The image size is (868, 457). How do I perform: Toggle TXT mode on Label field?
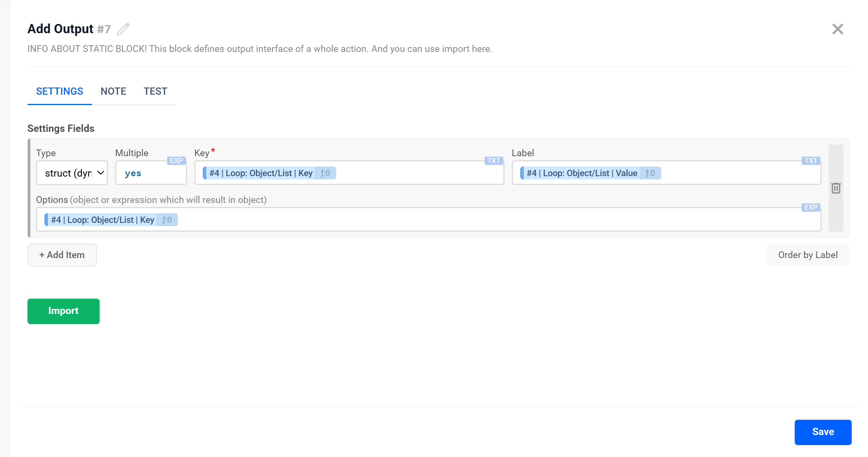(811, 161)
